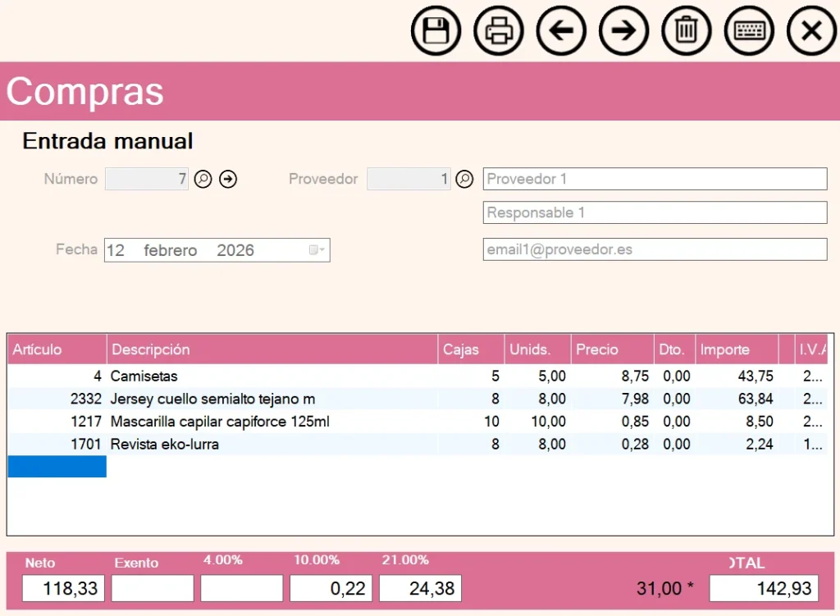Viewport: 840px width, 616px height.
Task: Click the email1@proveedor.es field
Action: (655, 249)
